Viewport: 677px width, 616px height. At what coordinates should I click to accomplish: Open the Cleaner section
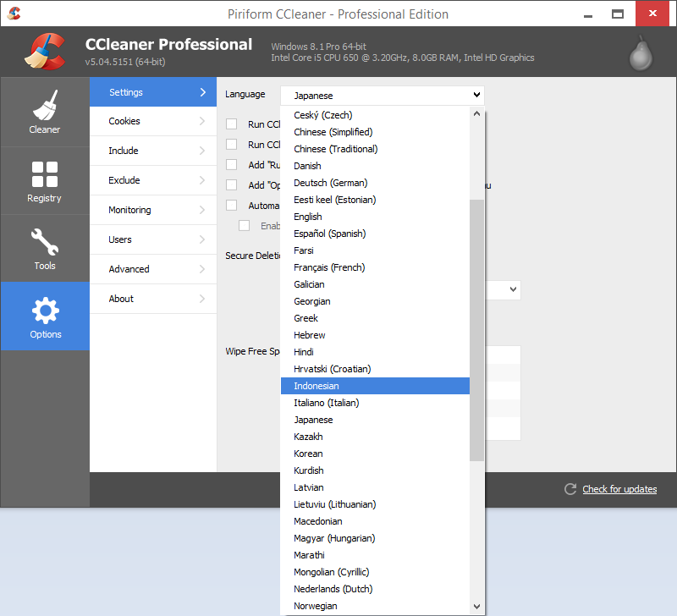45,112
